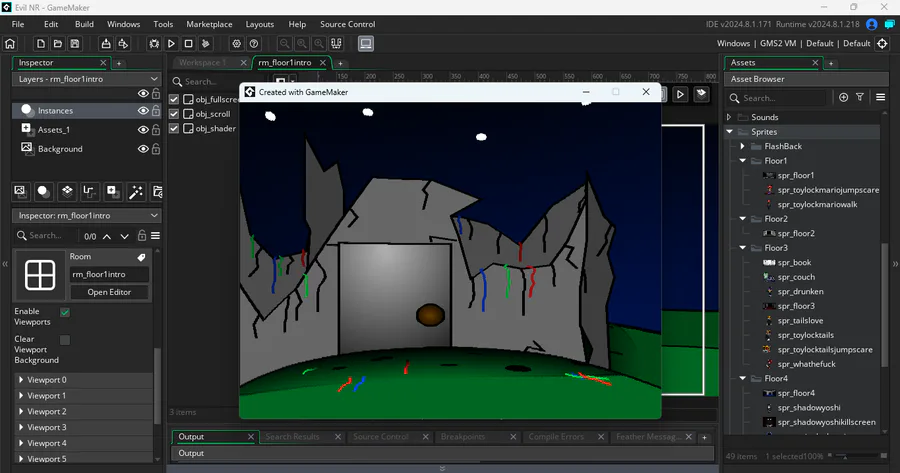Open the asset filter funnel icon
900x473 pixels.
[862, 98]
